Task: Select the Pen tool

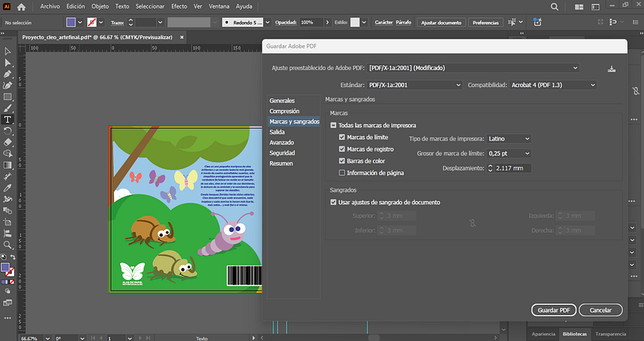Action: [x=7, y=75]
